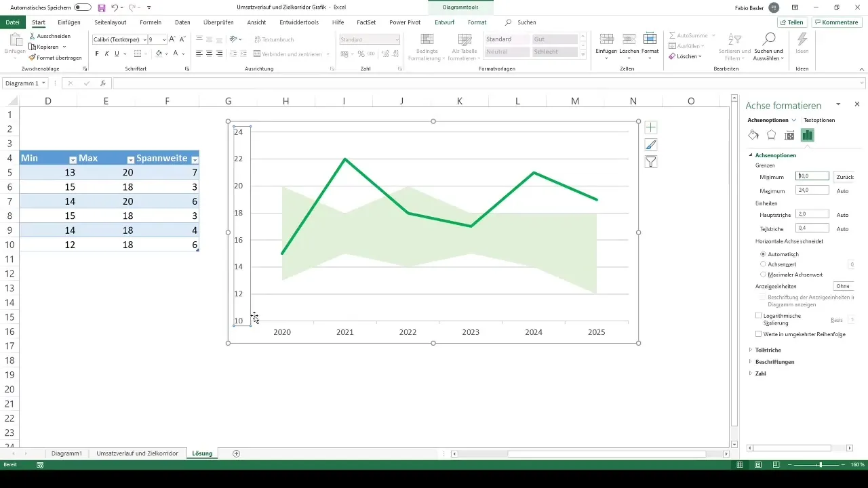Open the font size dropdown

[163, 40]
